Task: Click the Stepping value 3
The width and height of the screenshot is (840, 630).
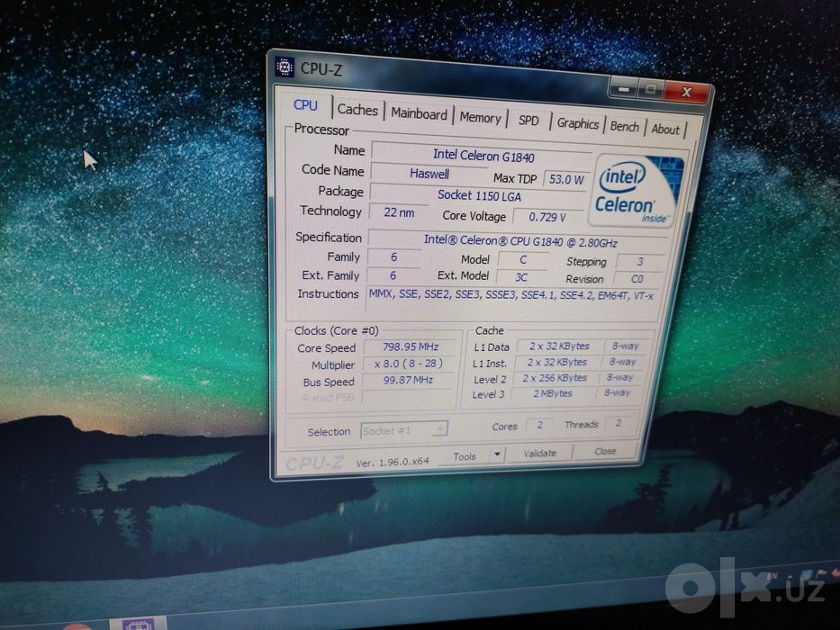Action: coord(639,262)
